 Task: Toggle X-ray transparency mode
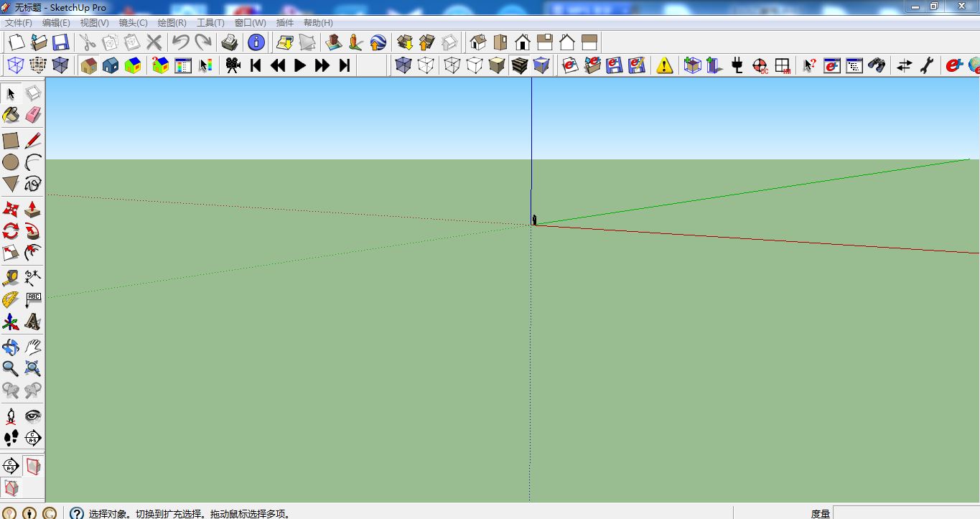point(403,65)
